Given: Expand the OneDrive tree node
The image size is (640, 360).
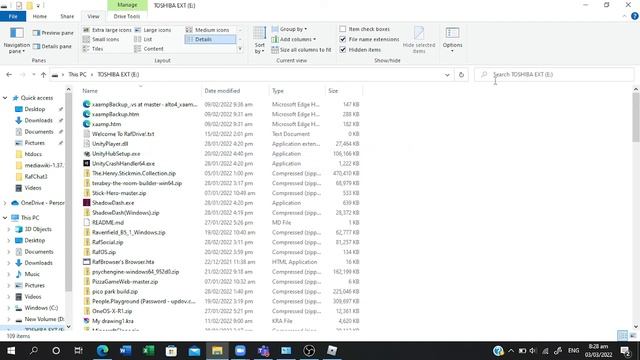Looking at the screenshot, I should pyautogui.click(x=5, y=203).
